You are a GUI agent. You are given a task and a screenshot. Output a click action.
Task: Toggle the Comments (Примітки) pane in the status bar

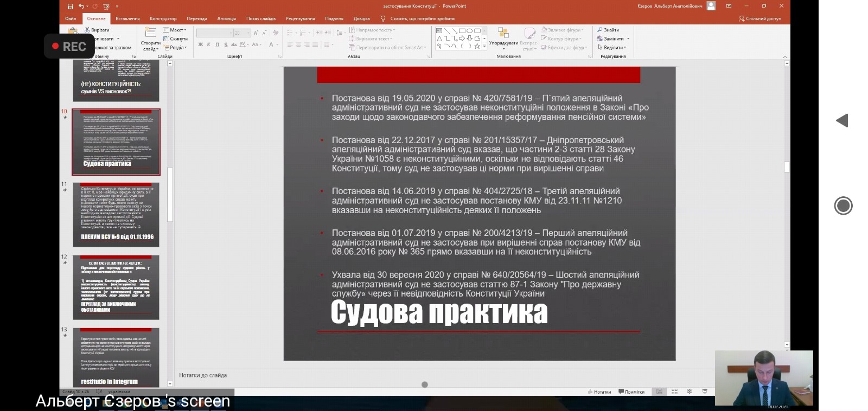(x=631, y=391)
